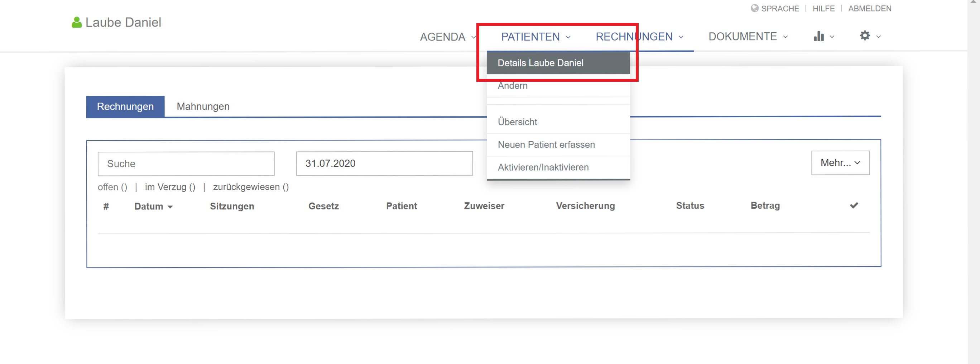Expand the chevron next to settings gear

point(878,37)
